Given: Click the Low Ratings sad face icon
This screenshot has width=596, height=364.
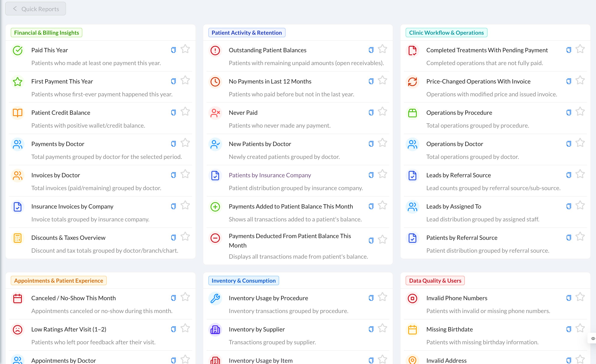Looking at the screenshot, I should [18, 330].
